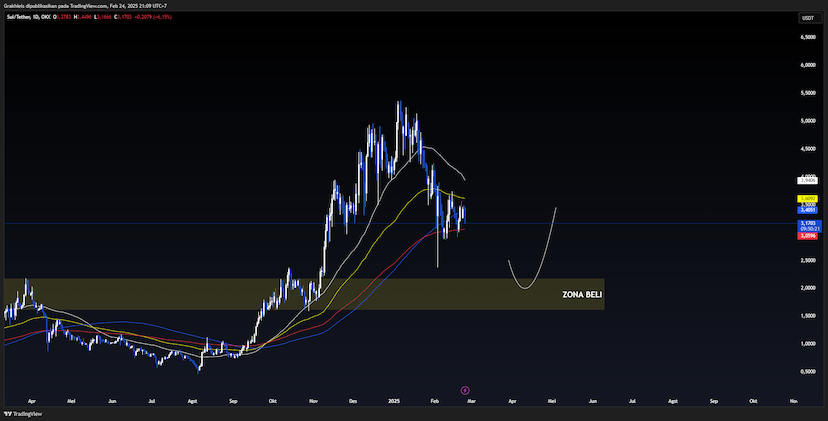828x421 pixels.
Task: Click the 2025 label on time axis
Action: point(393,401)
